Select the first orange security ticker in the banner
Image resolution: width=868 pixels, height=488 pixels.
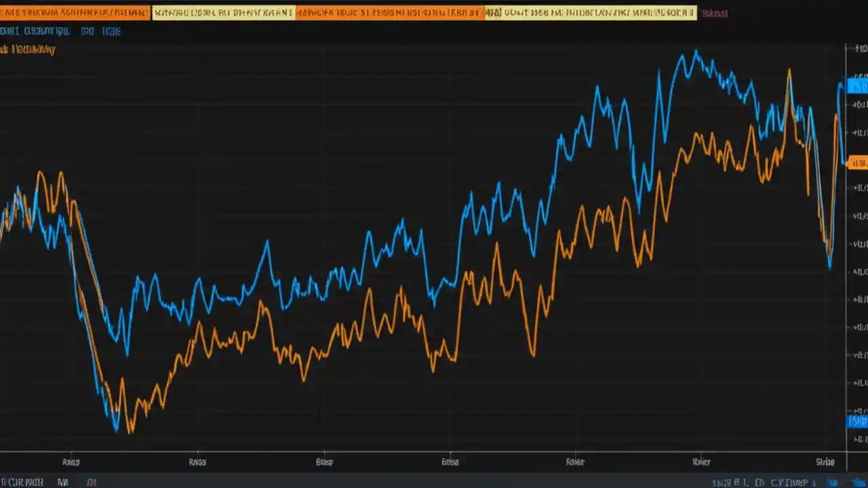tap(75, 12)
